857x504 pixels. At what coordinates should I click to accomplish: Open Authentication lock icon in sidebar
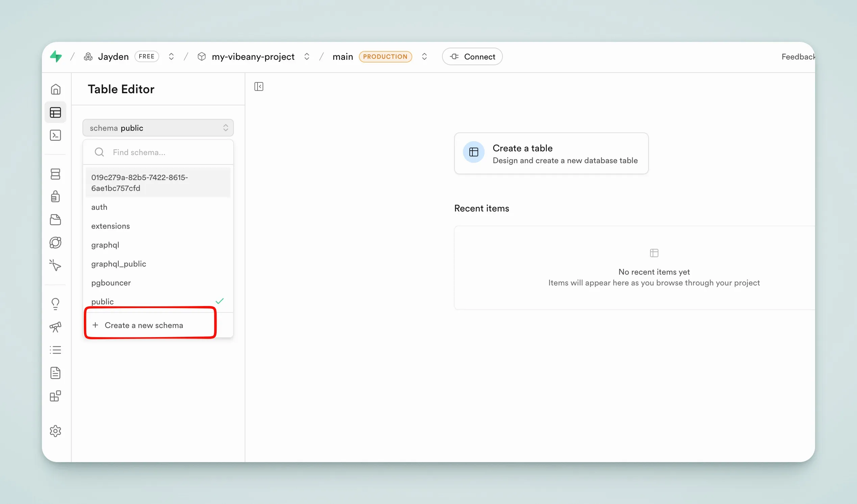[55, 197]
